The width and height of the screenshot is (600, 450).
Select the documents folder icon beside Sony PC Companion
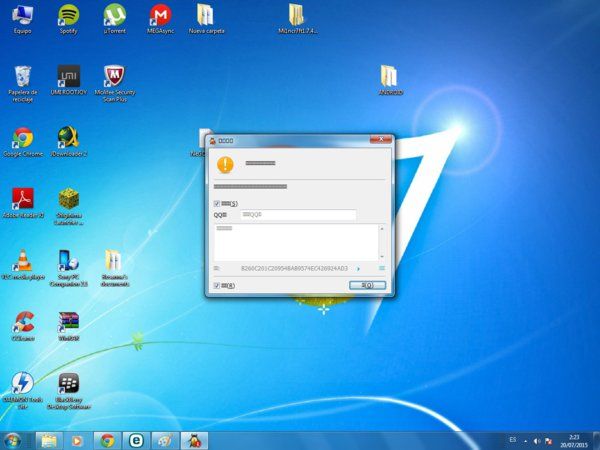[x=114, y=268]
